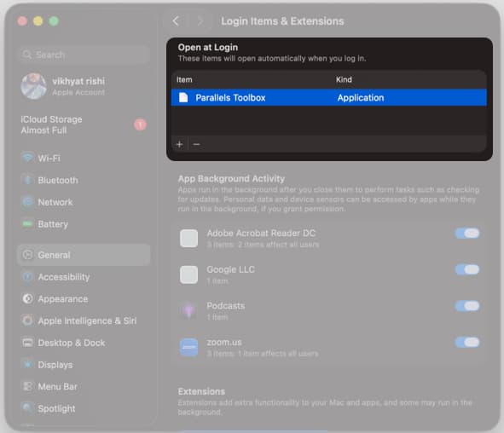Select Battery in the sidebar
Image resolution: width=504 pixels, height=433 pixels.
click(84, 224)
